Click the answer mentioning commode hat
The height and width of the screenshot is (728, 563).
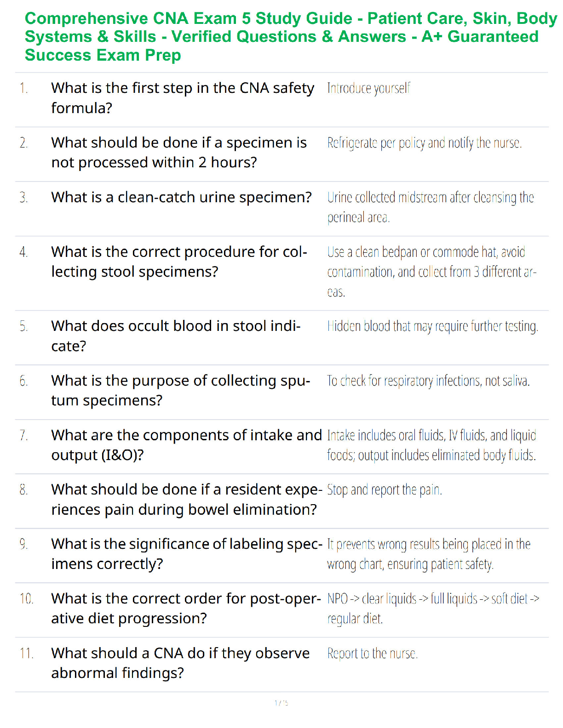tap(432, 272)
